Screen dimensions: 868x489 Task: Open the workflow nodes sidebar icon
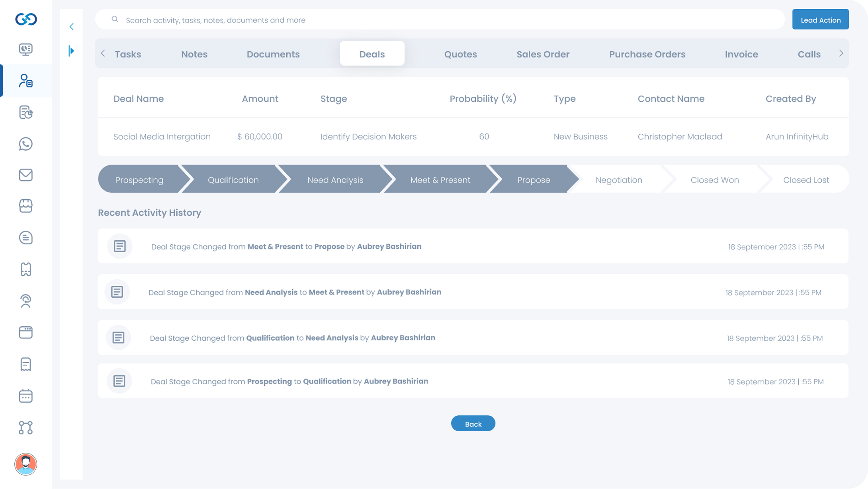coord(25,428)
